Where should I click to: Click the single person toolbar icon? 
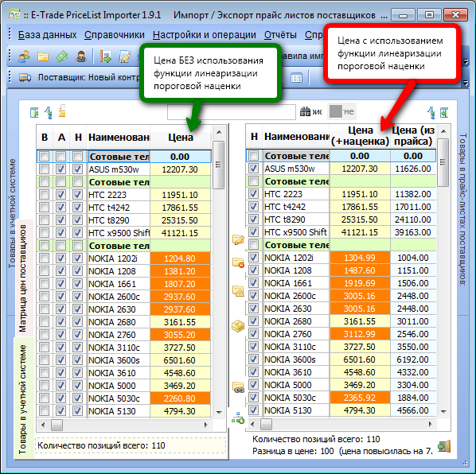coord(80,56)
